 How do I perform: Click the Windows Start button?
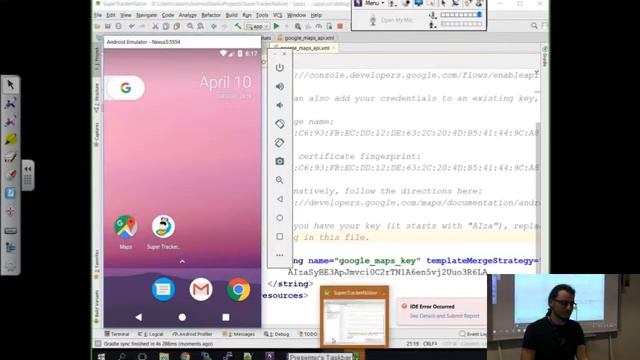[x=101, y=356]
